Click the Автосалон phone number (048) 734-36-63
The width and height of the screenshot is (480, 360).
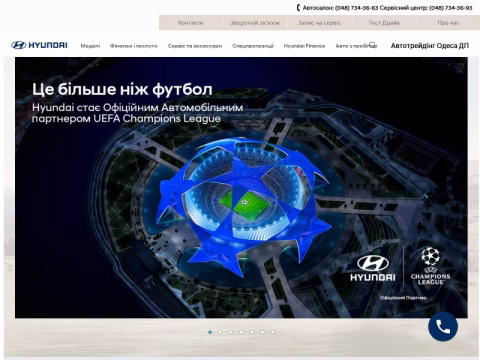[356, 8]
